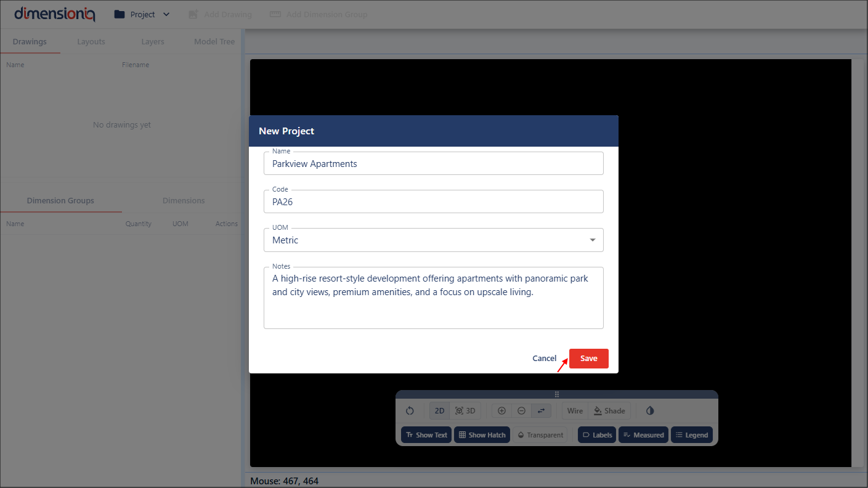Enable the Transparent display option
The image size is (868, 488).
(x=540, y=435)
